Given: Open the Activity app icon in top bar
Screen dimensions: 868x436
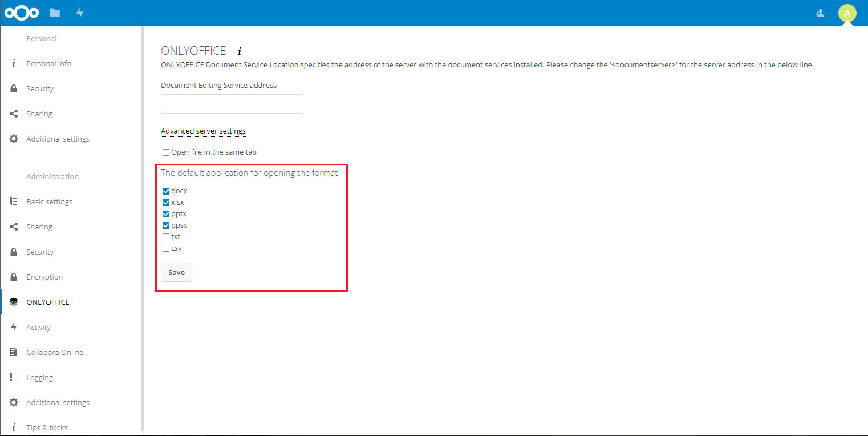Looking at the screenshot, I should pyautogui.click(x=80, y=12).
